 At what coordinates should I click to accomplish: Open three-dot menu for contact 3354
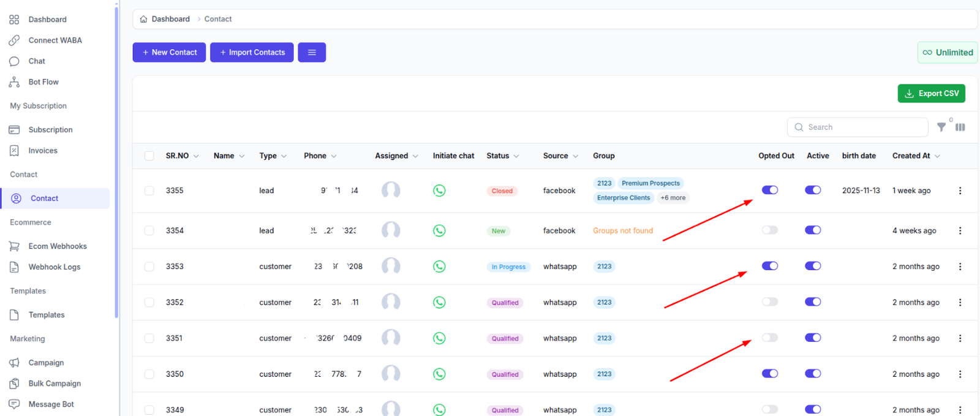click(x=960, y=230)
